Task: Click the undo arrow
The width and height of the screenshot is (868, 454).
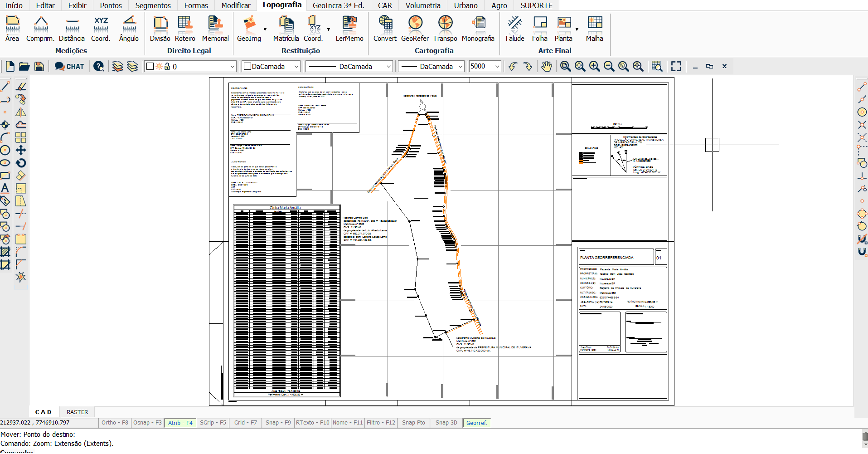Action: pyautogui.click(x=513, y=66)
